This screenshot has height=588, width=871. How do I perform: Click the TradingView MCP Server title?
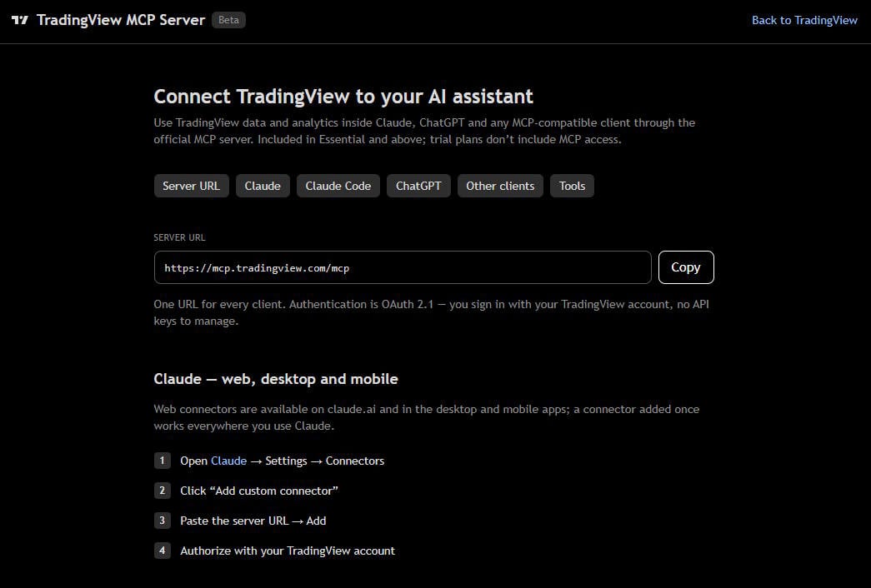[121, 20]
